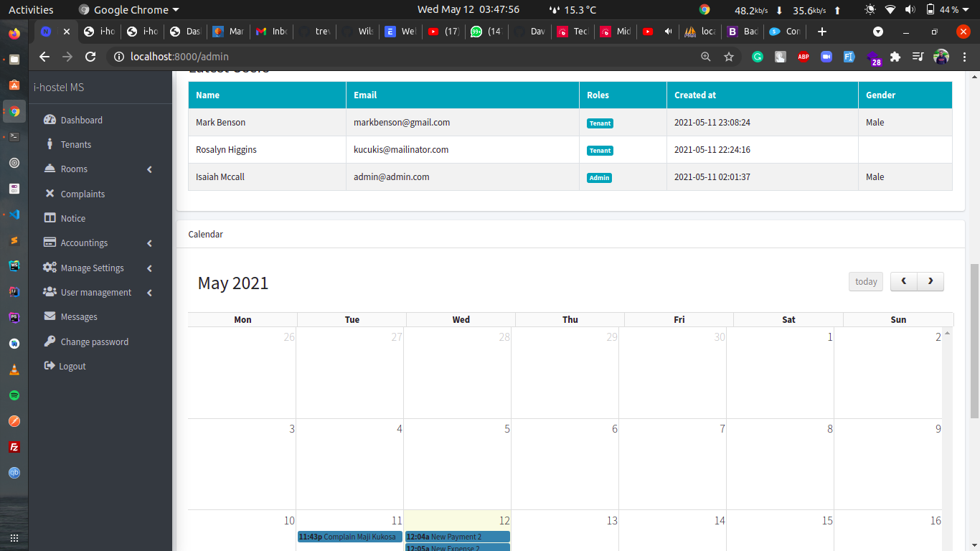980x551 pixels.
Task: Click the Notice columns icon
Action: (x=50, y=218)
